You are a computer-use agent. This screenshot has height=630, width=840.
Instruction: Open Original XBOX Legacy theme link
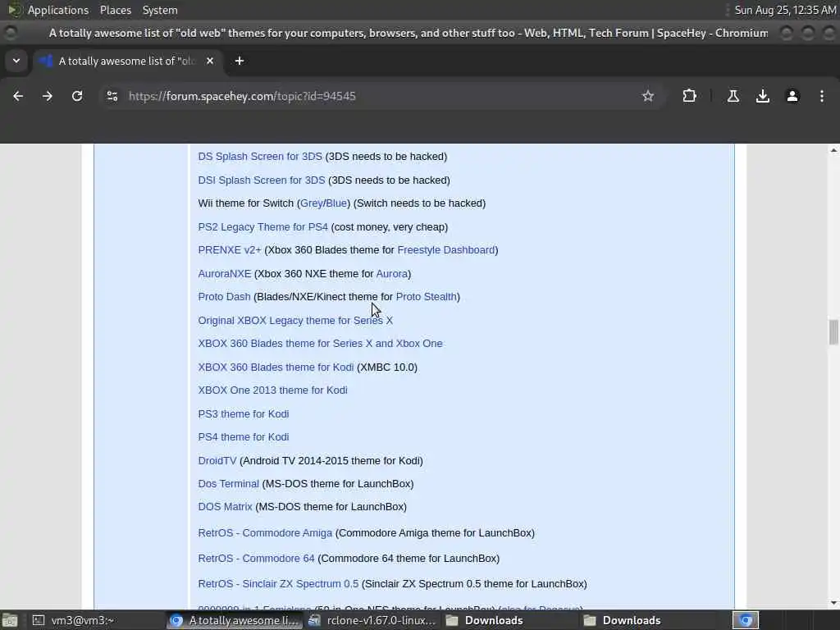pyautogui.click(x=295, y=321)
